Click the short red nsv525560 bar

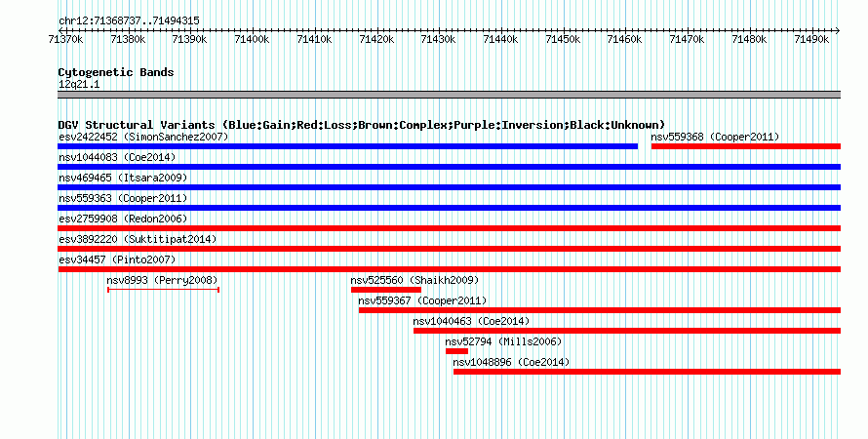tap(386, 290)
